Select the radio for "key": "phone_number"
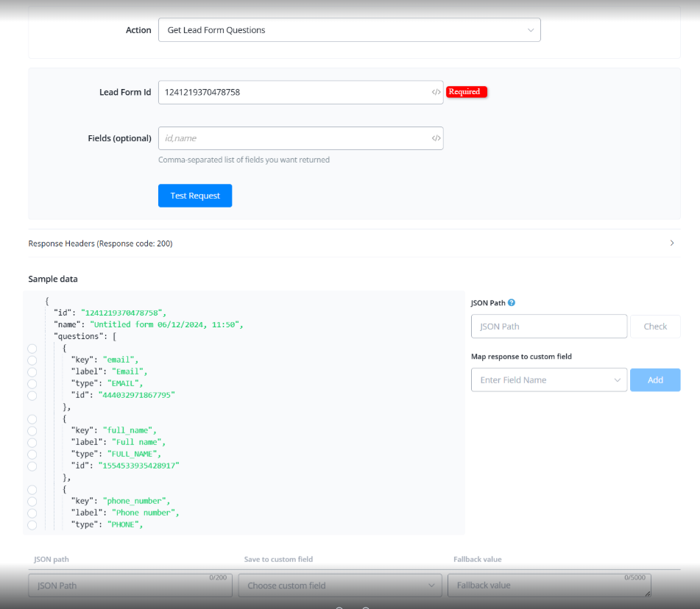 tap(32, 502)
